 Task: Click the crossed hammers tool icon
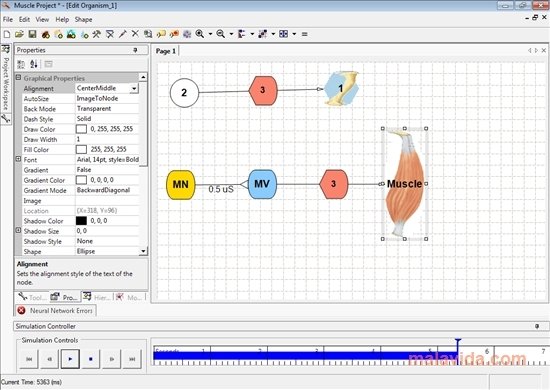pos(96,34)
